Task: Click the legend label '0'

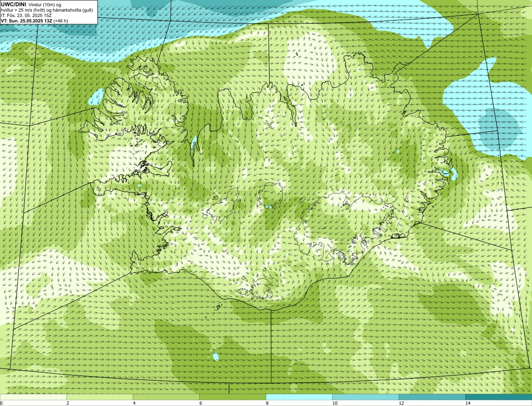Action: tap(1, 403)
